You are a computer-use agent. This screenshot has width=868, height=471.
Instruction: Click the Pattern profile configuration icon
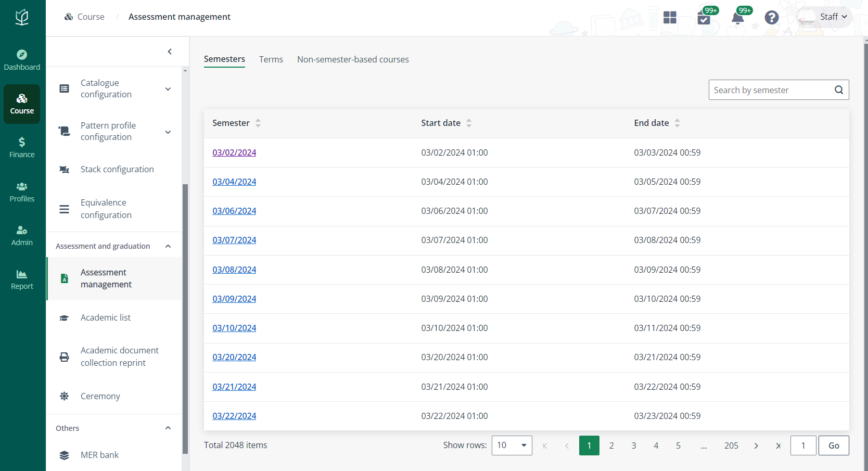click(64, 131)
